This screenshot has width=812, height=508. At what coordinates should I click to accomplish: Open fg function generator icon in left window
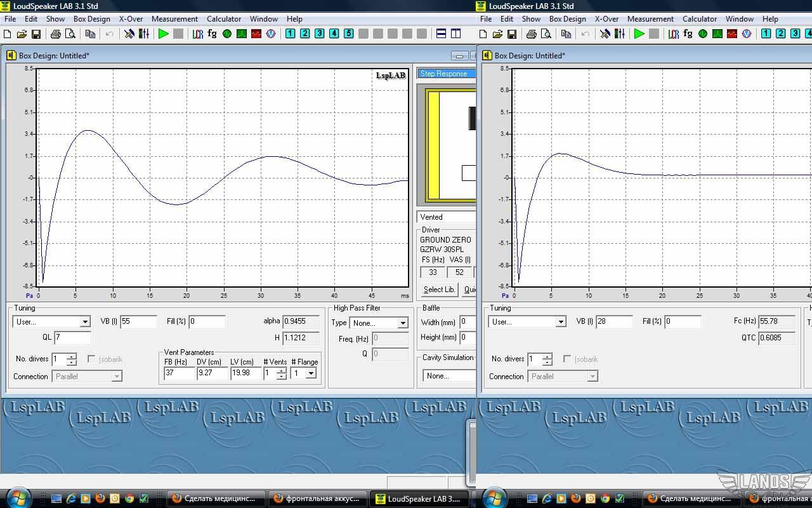(x=212, y=34)
